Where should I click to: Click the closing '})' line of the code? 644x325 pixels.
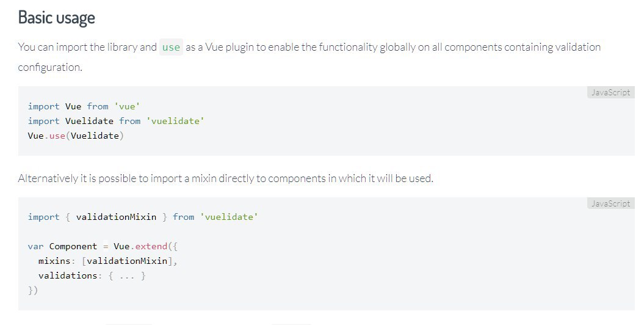tap(33, 291)
